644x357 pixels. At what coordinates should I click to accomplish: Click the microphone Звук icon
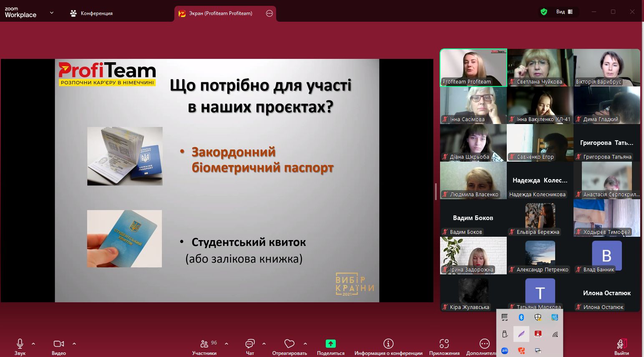tap(20, 344)
